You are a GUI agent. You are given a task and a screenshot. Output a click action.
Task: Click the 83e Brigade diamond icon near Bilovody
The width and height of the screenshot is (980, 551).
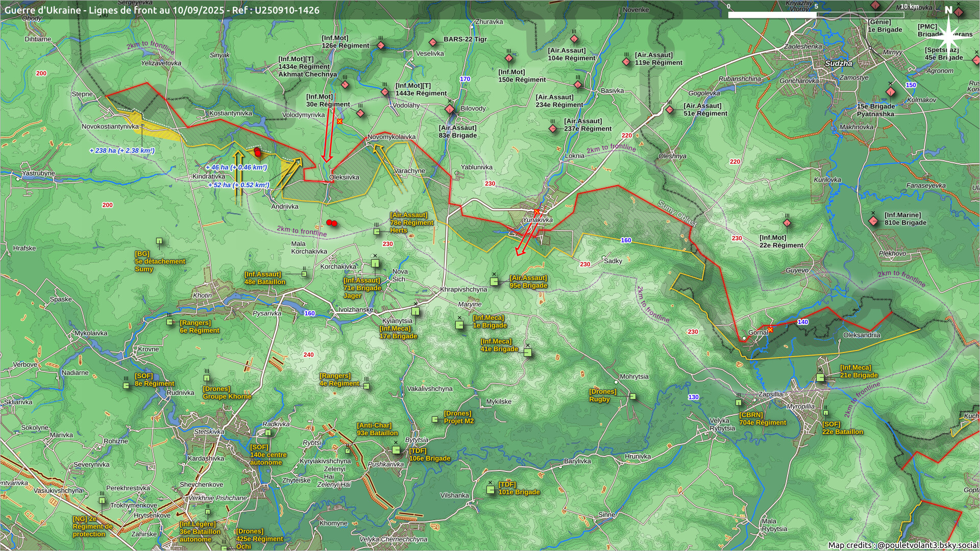point(450,109)
